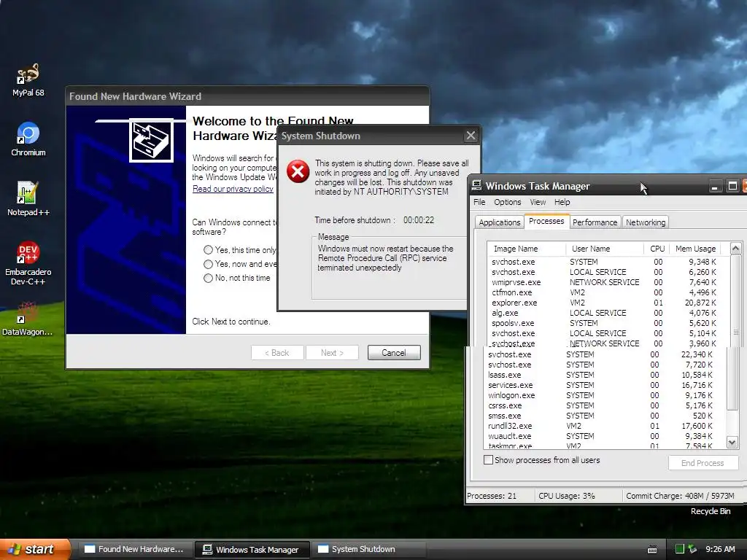Open the View menu in Task Manager
747x560 pixels.
(538, 202)
